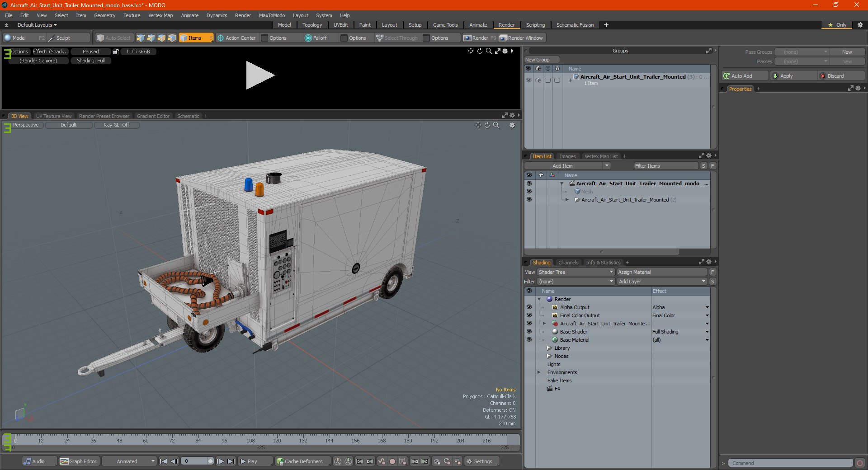Toggle visibility of Mesh item
The width and height of the screenshot is (868, 470).
529,192
